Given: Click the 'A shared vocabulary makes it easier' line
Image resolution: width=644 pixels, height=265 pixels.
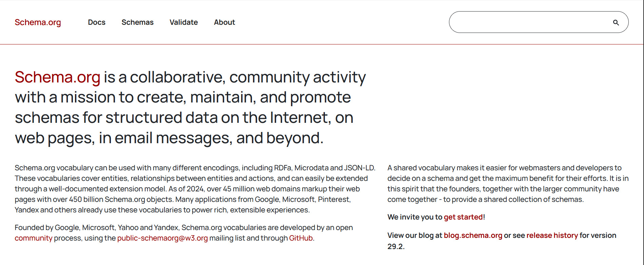Looking at the screenshot, I should (505, 168).
